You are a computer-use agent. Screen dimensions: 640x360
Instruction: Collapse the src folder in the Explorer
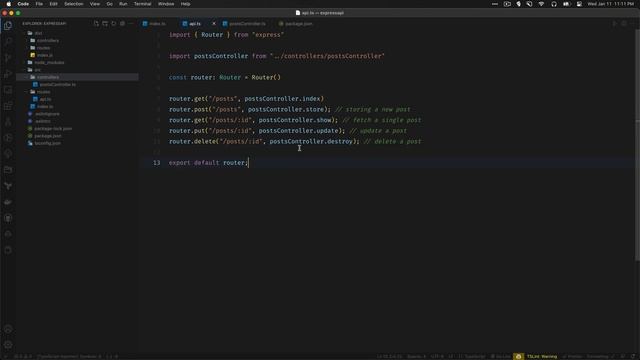pos(78,70)
